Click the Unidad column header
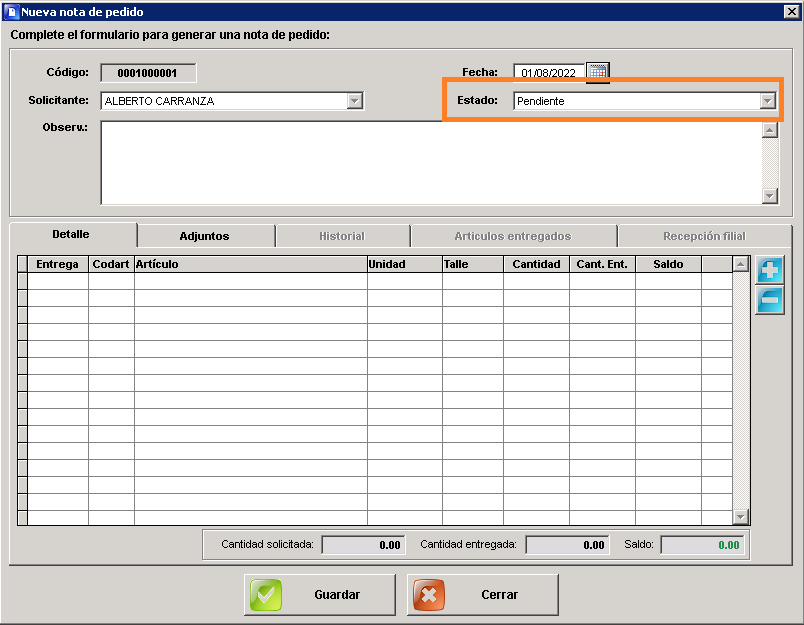804x625 pixels. pyautogui.click(x=405, y=264)
